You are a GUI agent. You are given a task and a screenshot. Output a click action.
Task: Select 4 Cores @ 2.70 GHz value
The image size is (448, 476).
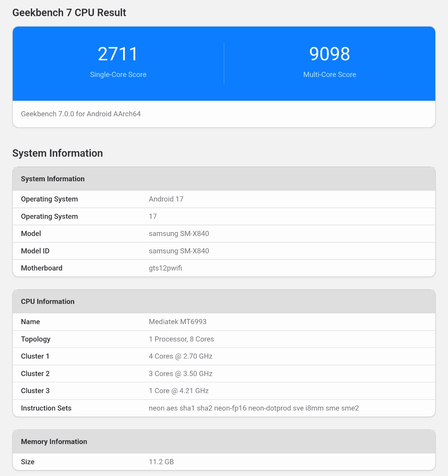click(181, 356)
